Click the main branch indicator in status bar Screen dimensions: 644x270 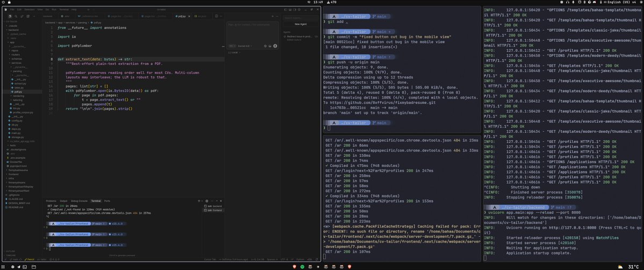[15, 259]
